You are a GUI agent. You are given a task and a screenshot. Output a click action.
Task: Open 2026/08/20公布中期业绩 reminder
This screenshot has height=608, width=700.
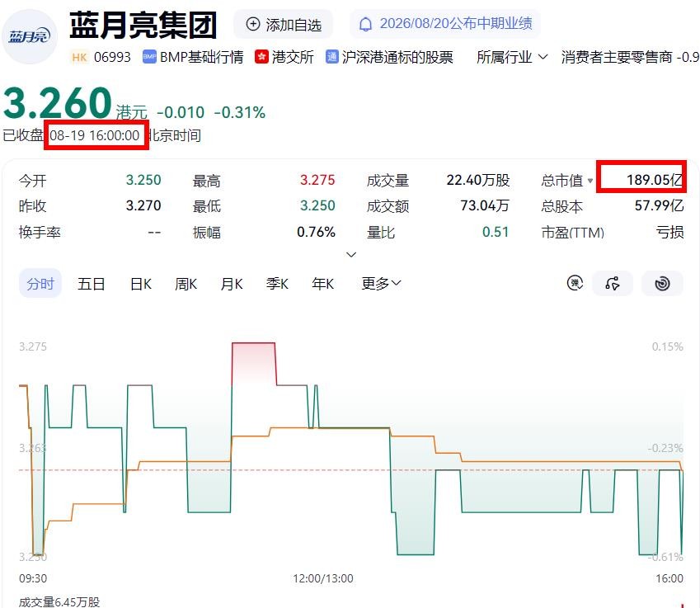click(445, 24)
